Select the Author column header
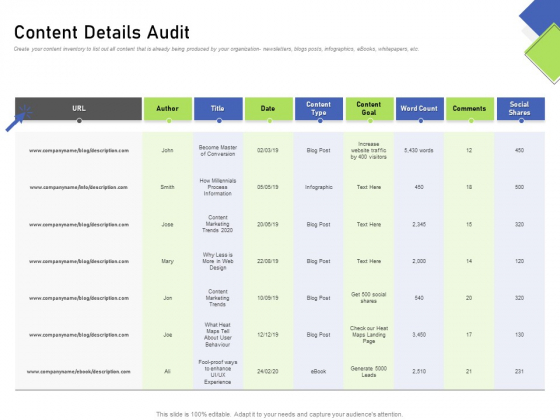Screen dimensions: 560x420 pyautogui.click(x=168, y=108)
